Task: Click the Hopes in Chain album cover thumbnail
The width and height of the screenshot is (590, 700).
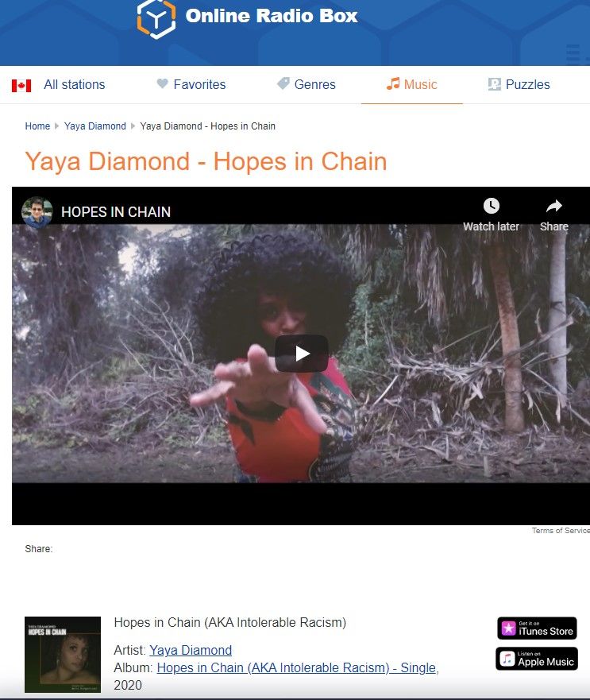Action: 63,655
